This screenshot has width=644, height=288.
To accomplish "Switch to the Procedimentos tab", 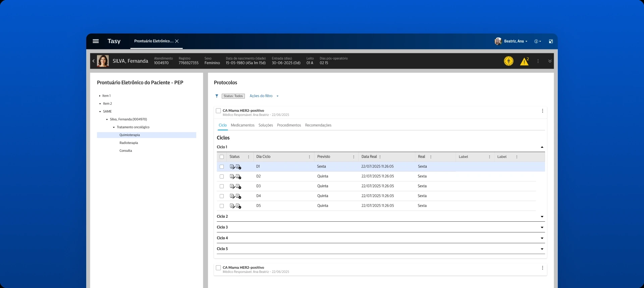I will pyautogui.click(x=289, y=125).
